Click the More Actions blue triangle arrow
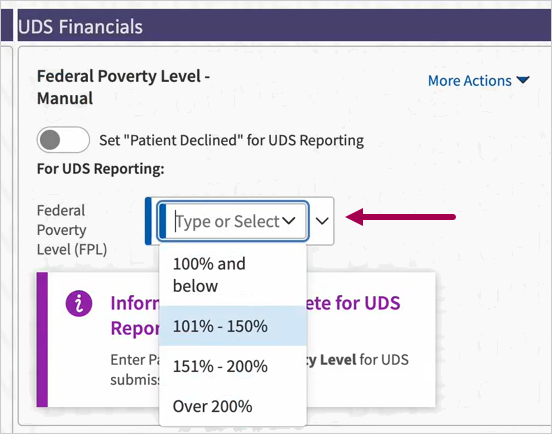This screenshot has width=552, height=434. tap(523, 80)
